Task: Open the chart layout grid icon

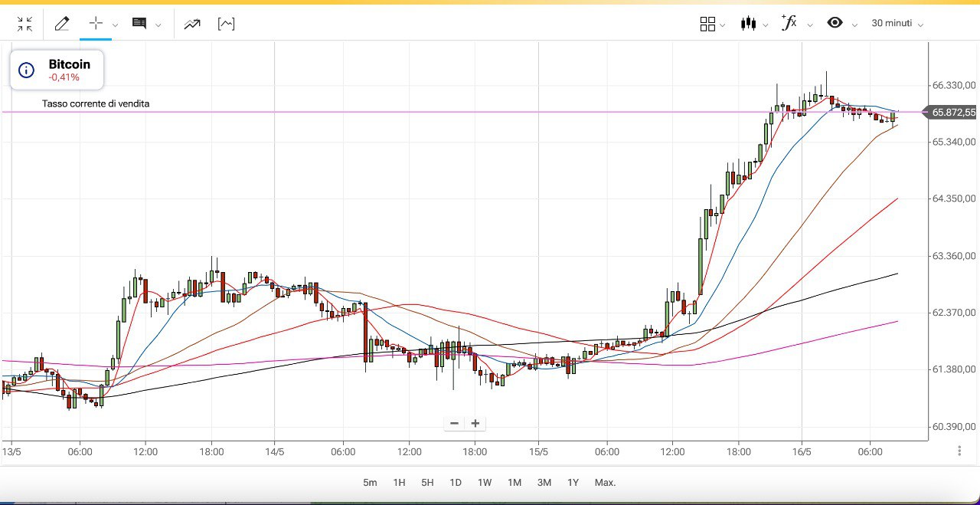Action: click(x=707, y=24)
